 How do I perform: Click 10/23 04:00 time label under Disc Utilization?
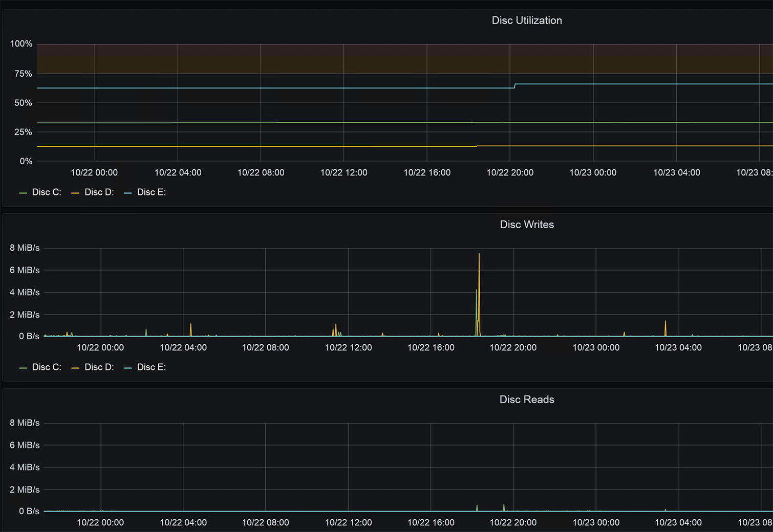677,173
